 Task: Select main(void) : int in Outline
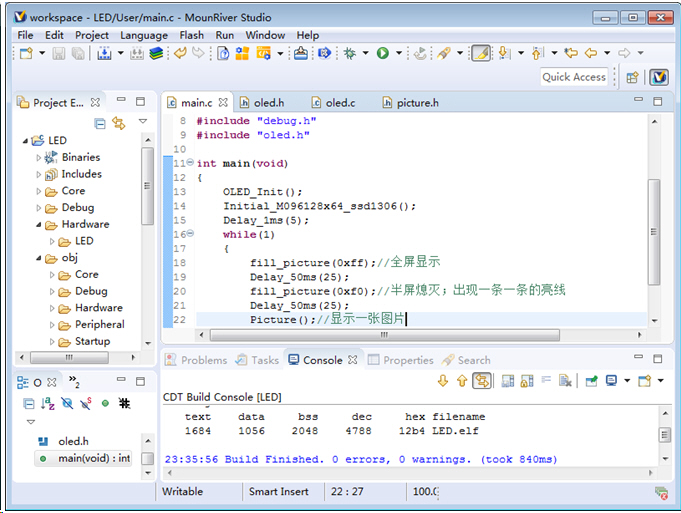84,458
